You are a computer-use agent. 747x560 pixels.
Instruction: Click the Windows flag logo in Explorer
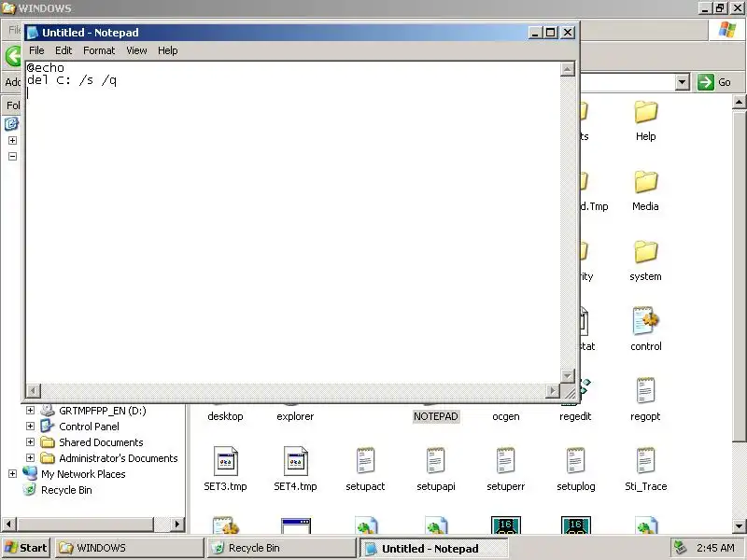(x=727, y=30)
